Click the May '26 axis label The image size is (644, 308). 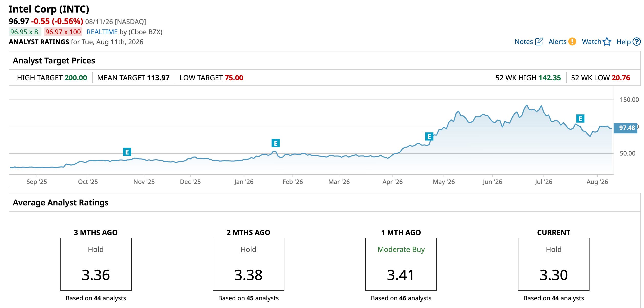click(444, 182)
